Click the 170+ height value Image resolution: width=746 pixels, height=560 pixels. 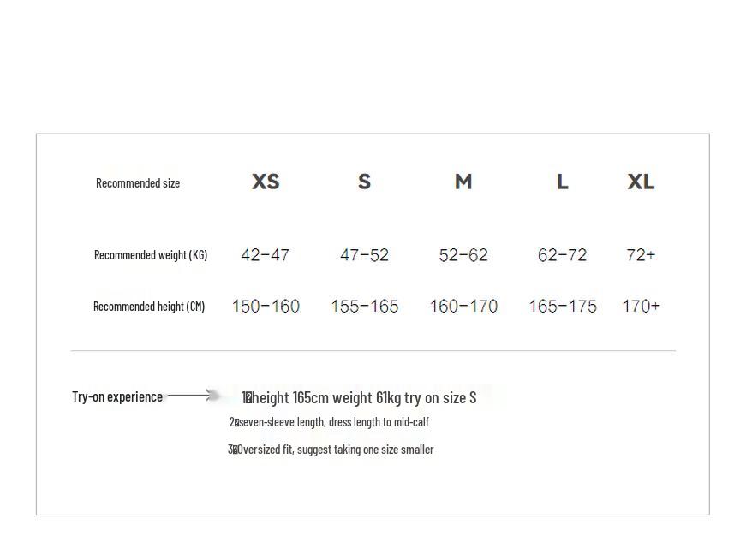[x=641, y=306]
